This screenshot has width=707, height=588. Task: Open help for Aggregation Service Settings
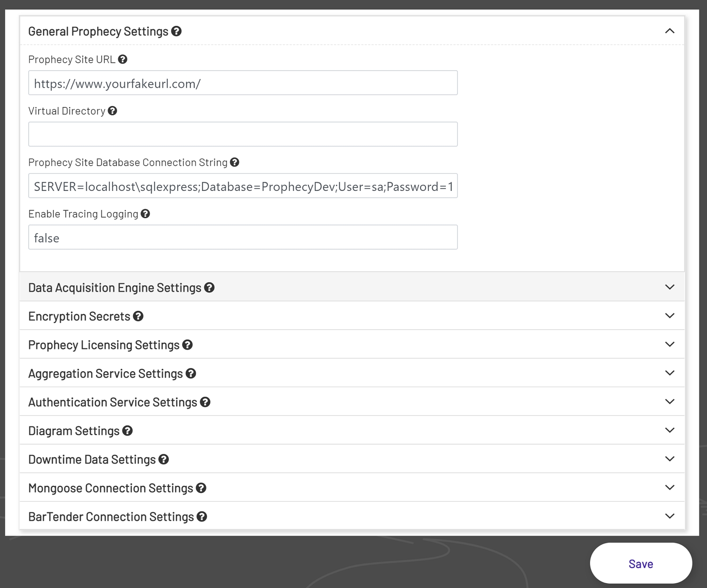coord(191,373)
